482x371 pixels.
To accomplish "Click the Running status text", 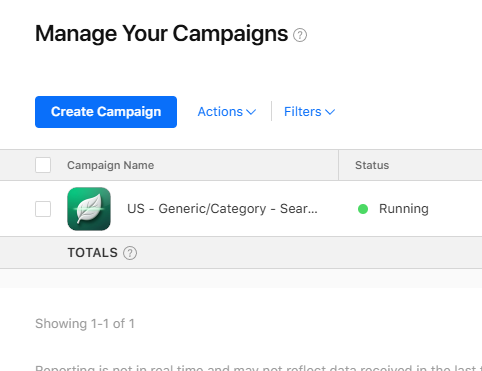I will 404,209.
